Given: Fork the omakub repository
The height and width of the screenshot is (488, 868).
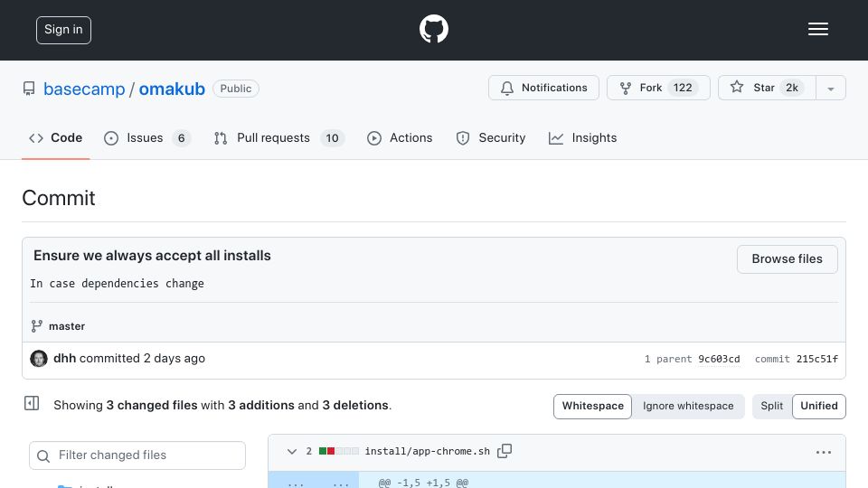Looking at the screenshot, I should pos(658,88).
